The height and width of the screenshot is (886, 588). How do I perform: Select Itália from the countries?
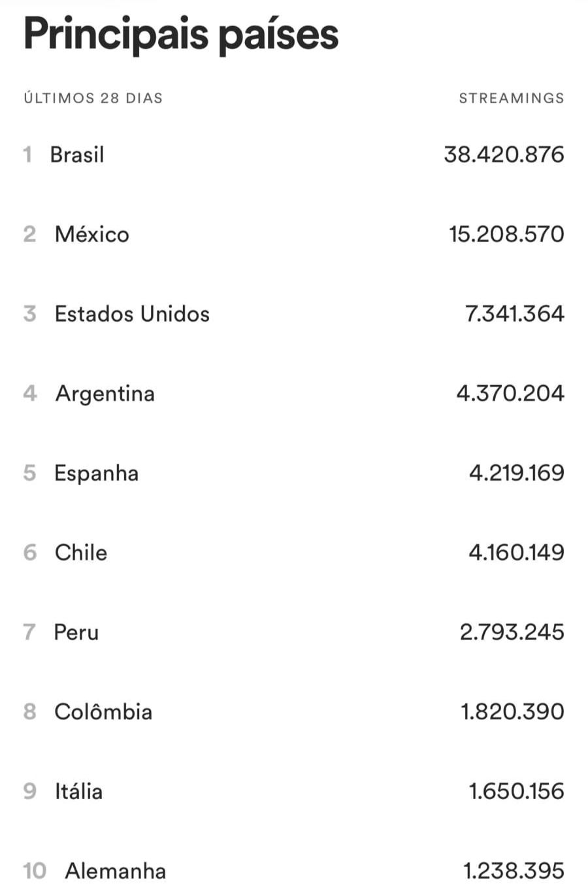click(x=78, y=791)
